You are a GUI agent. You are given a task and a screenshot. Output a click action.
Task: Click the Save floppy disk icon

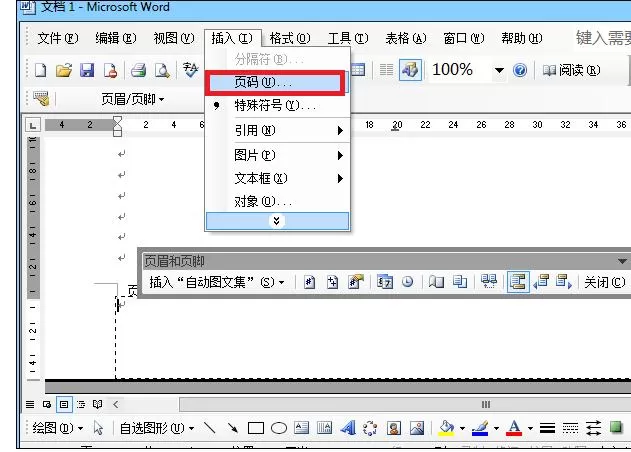coord(87,70)
